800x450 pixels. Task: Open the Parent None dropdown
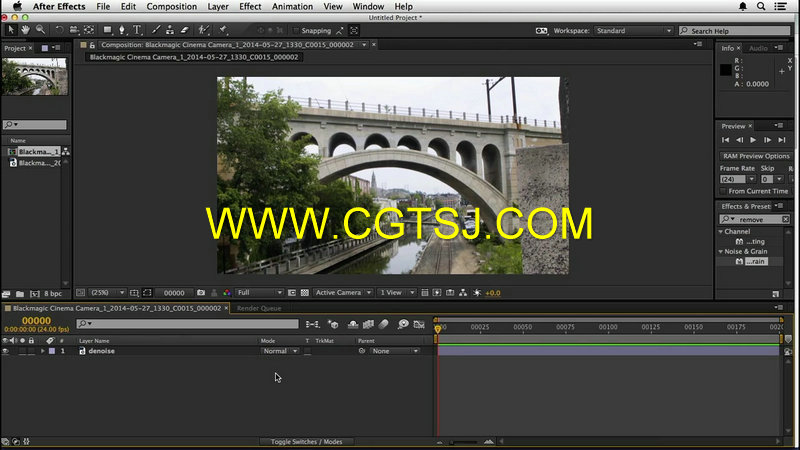point(395,351)
